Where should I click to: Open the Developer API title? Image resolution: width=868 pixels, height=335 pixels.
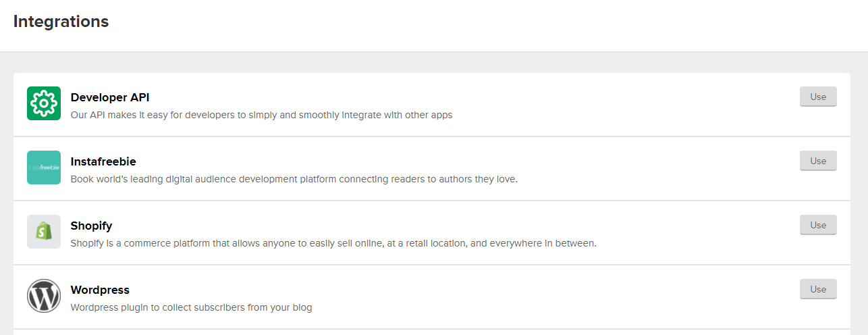coord(110,97)
